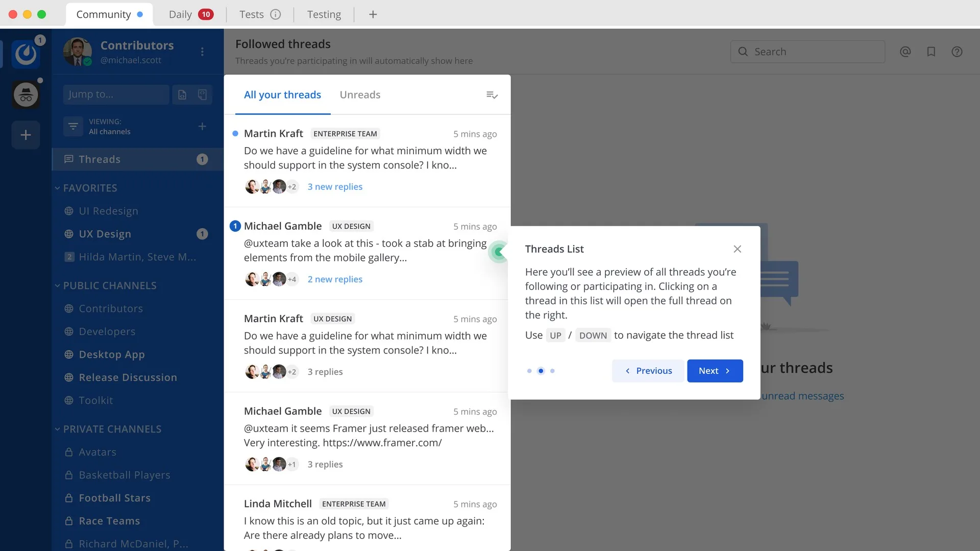Open Toolkit channel

(x=138, y=400)
